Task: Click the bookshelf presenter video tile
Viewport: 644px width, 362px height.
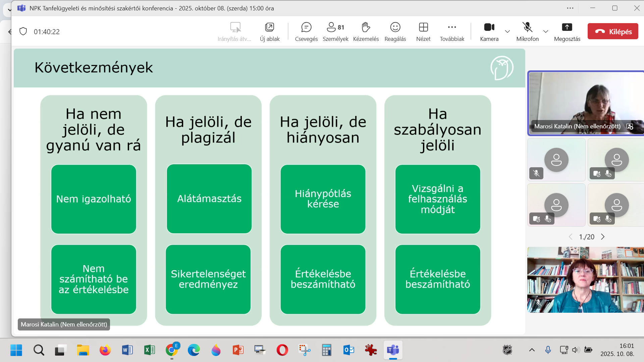Action: click(x=585, y=280)
